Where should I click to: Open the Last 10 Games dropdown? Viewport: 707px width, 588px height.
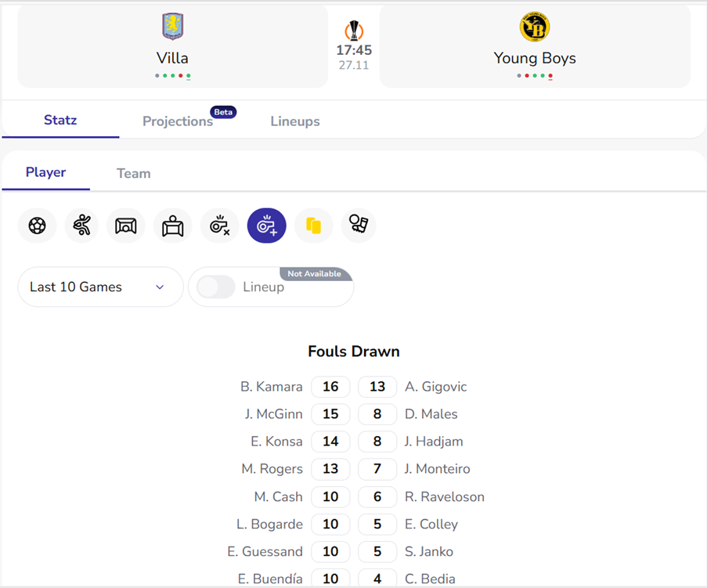(x=100, y=287)
